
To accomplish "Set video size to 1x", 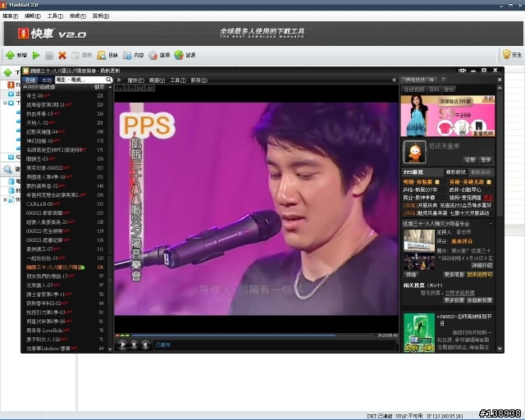I will click(x=119, y=88).
